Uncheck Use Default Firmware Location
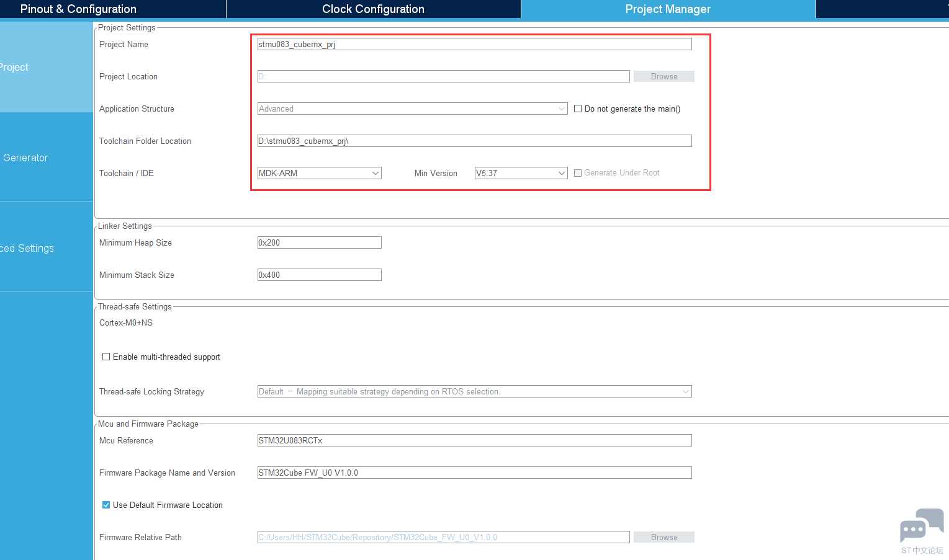Screen dimensions: 949x560 tap(106, 505)
